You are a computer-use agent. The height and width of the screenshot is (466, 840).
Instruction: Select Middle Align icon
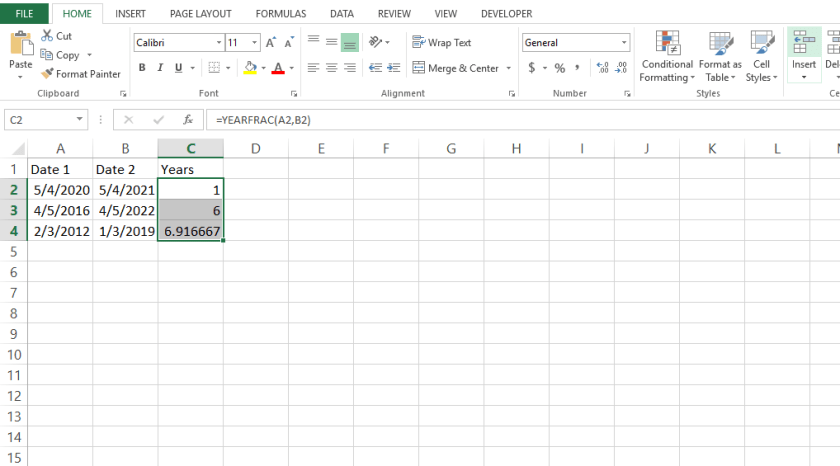pyautogui.click(x=332, y=41)
